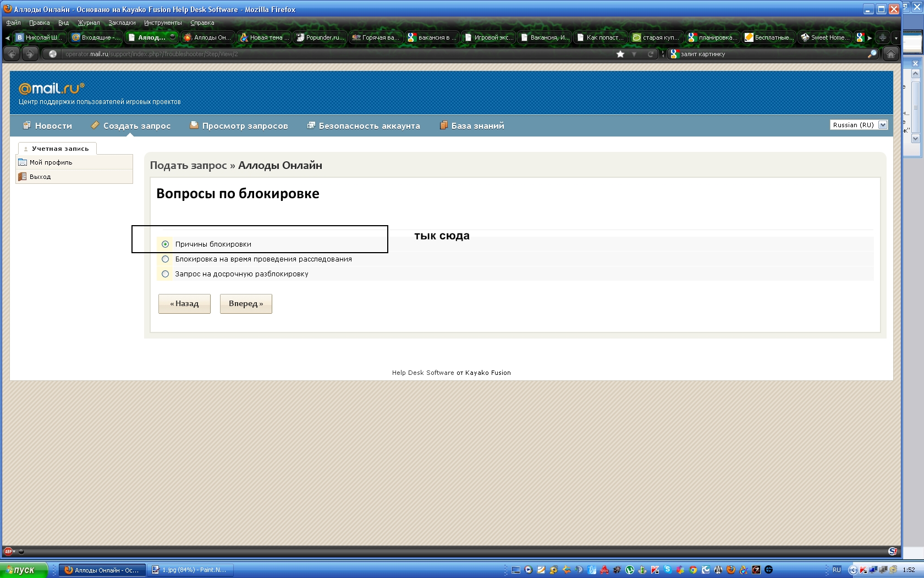Click the uTorrent icon in taskbar
This screenshot has height=578, width=924.
point(629,570)
